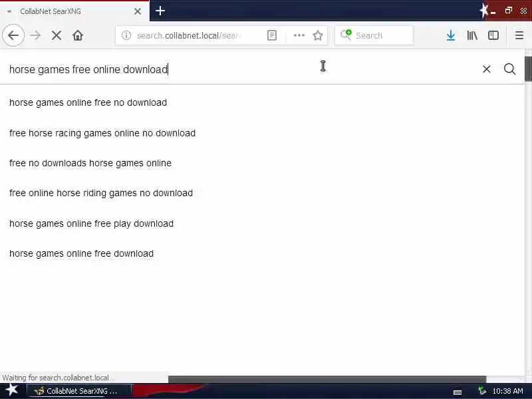Screen dimensions: 532x399
Task: Select the CollabNet SearXNG tab
Action: [74, 11]
